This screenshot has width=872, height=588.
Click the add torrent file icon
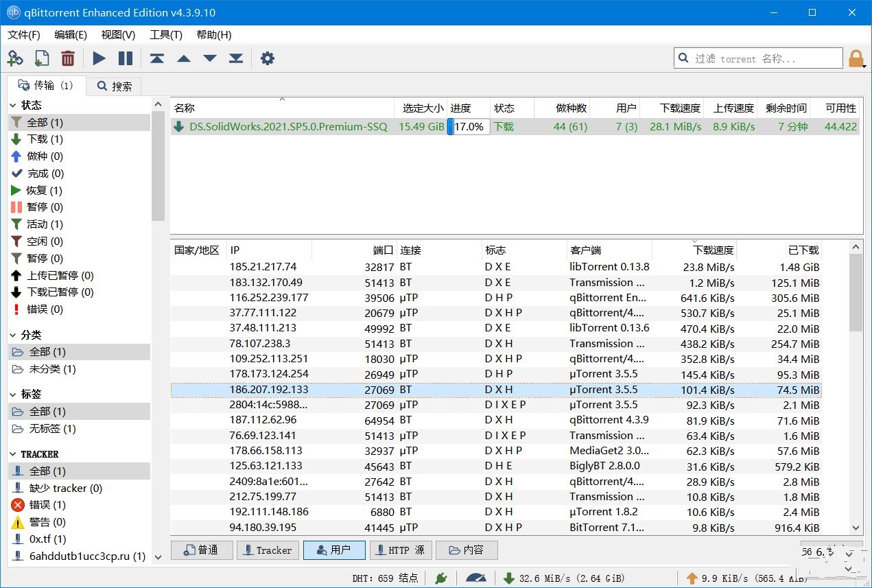(x=41, y=58)
